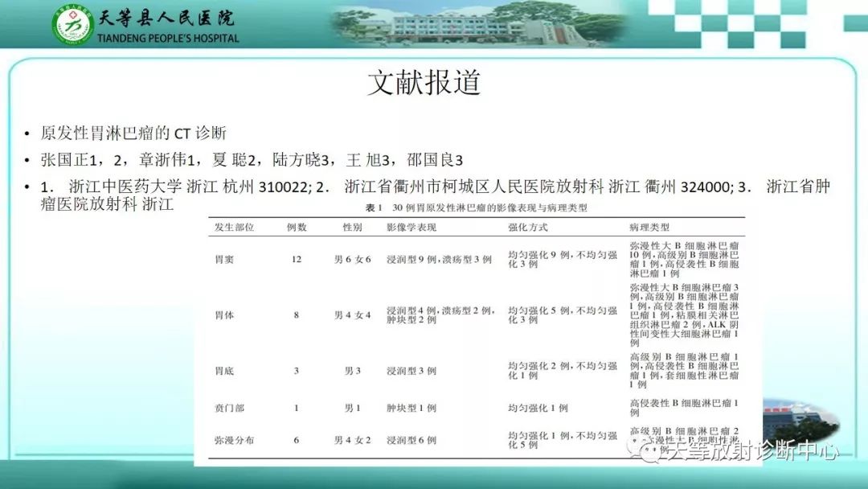Screen dimensions: 868x489
Task: Click the 胃窦 pathology cell starting 弥漫性大 B 细胞淋巴瘤 10 例
Action: (x=684, y=259)
